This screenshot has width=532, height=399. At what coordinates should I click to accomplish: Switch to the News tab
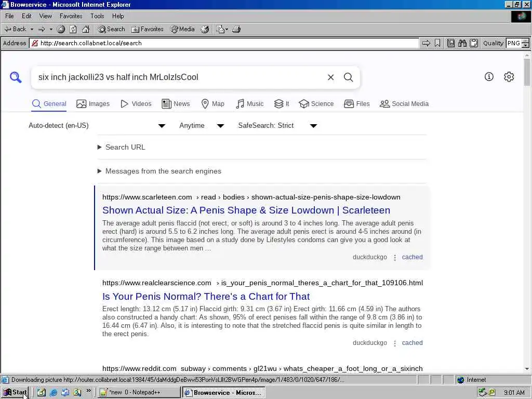pyautogui.click(x=176, y=104)
